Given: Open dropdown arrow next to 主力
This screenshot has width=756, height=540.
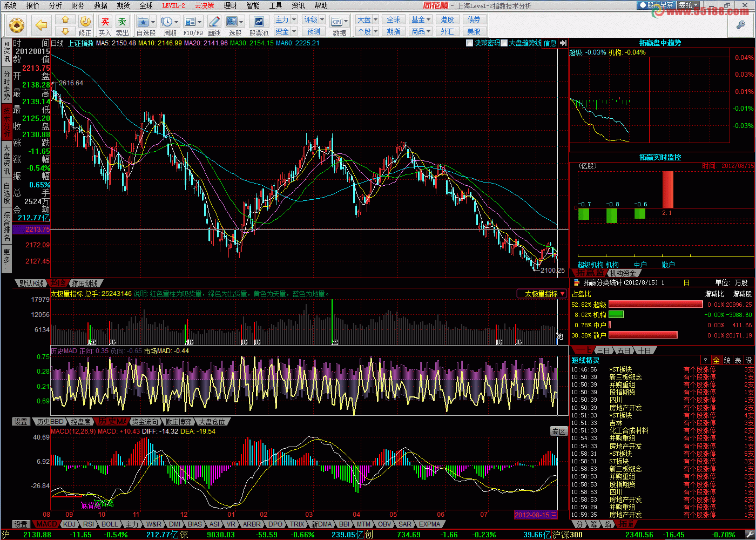Looking at the screenshot, I should click(x=294, y=19).
